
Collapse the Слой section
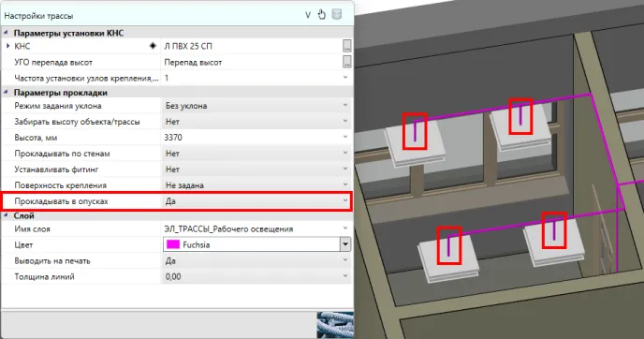tap(7, 215)
